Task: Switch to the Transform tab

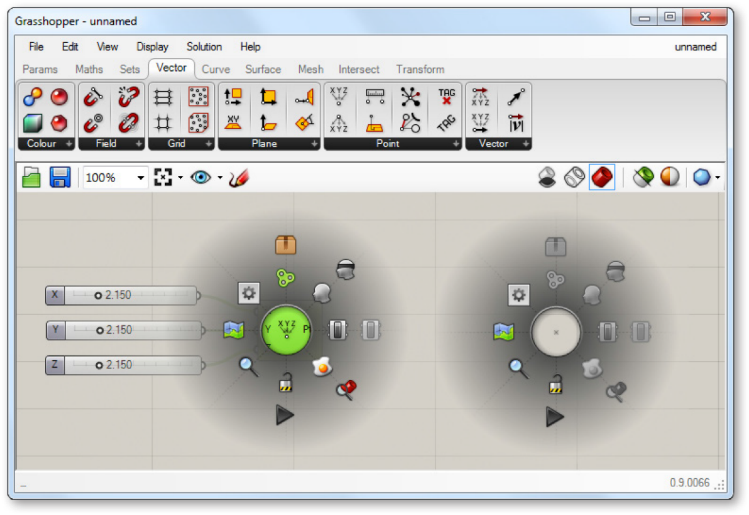Action: coord(420,69)
